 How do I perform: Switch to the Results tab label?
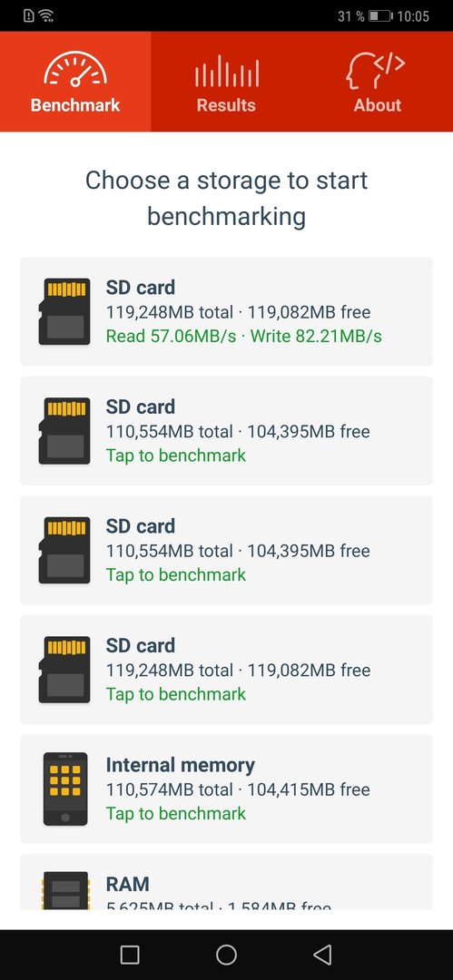(x=226, y=105)
